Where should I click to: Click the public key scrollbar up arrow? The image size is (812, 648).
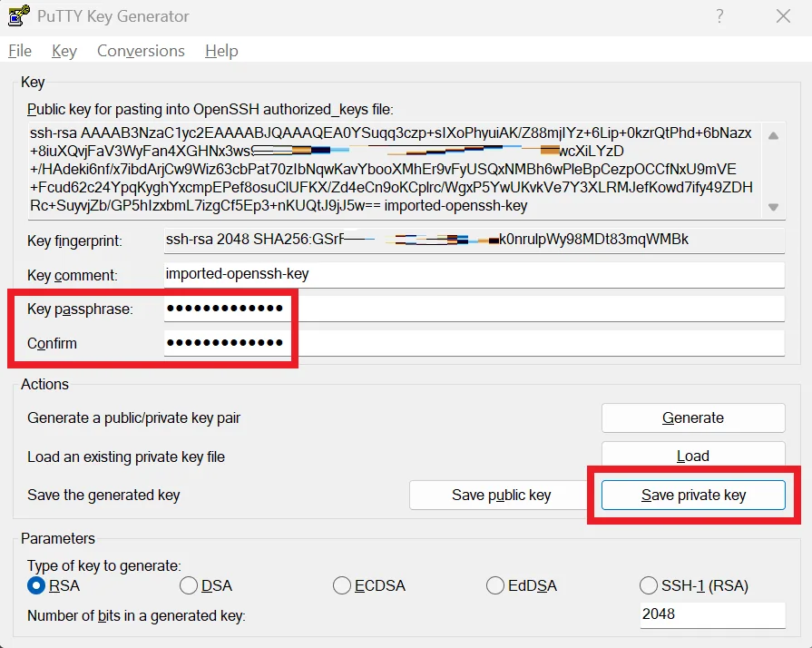coord(773,136)
